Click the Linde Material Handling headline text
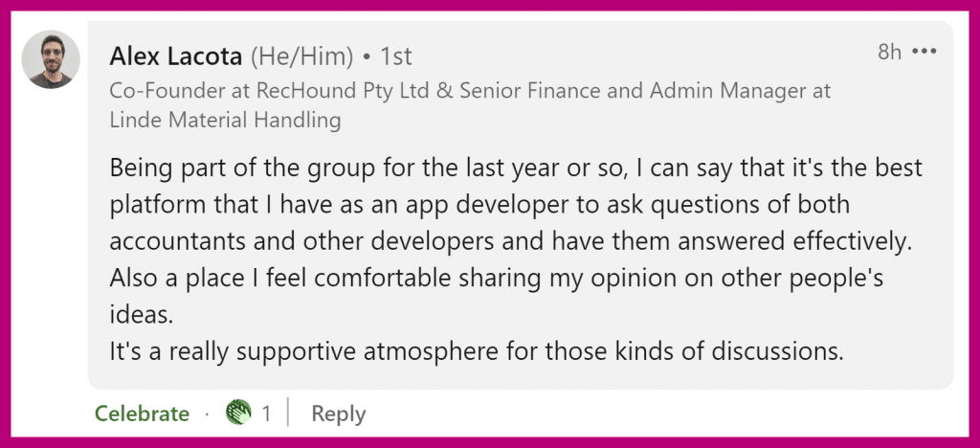 [x=225, y=120]
